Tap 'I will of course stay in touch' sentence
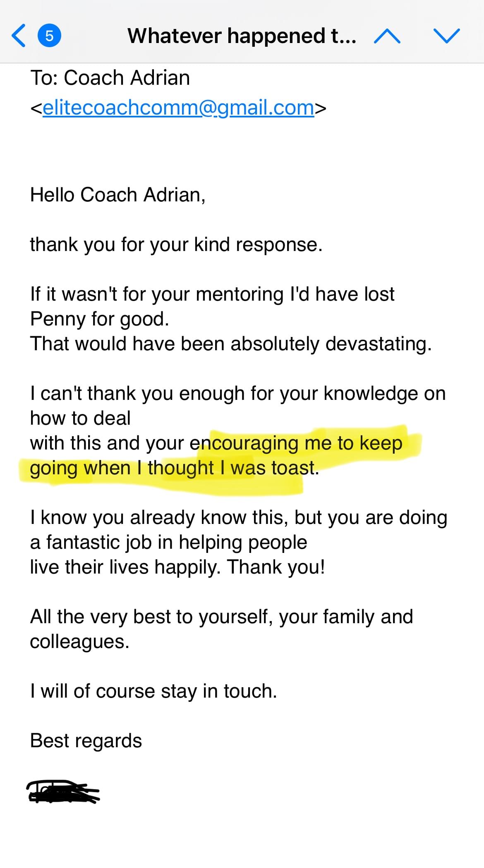This screenshot has width=484, height=868. click(153, 691)
